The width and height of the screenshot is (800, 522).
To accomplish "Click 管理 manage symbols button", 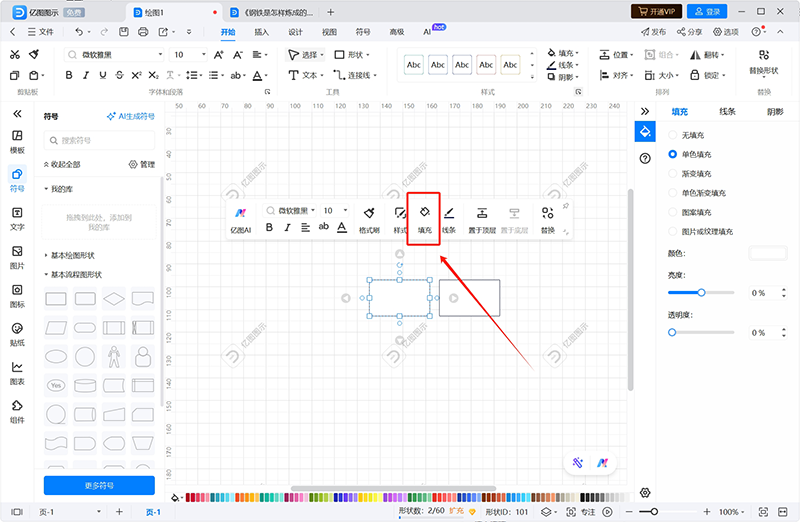I will pos(142,164).
